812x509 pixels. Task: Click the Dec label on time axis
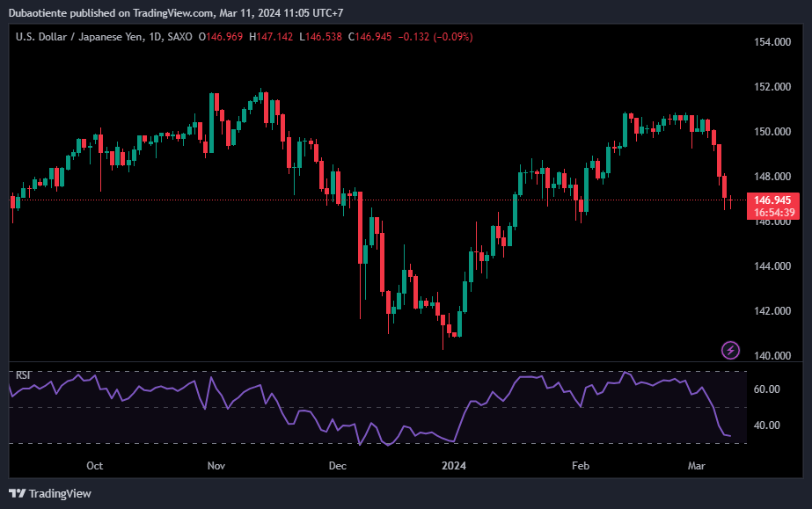[x=338, y=466]
